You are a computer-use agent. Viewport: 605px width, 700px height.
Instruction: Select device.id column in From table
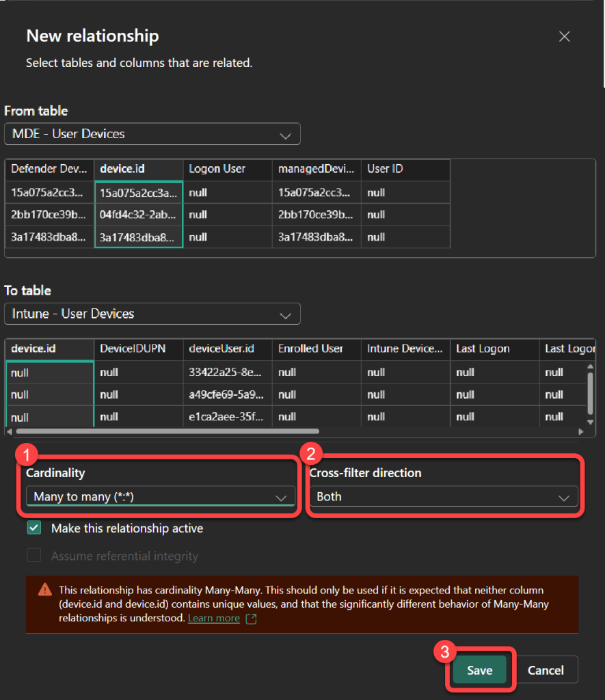click(139, 170)
